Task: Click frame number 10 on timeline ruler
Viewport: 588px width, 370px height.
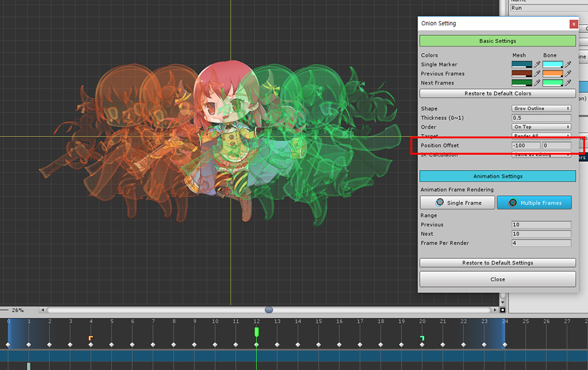Action: pos(215,321)
